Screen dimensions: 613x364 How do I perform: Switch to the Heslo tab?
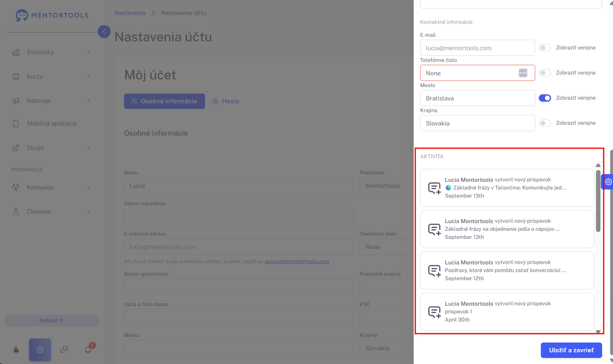226,101
